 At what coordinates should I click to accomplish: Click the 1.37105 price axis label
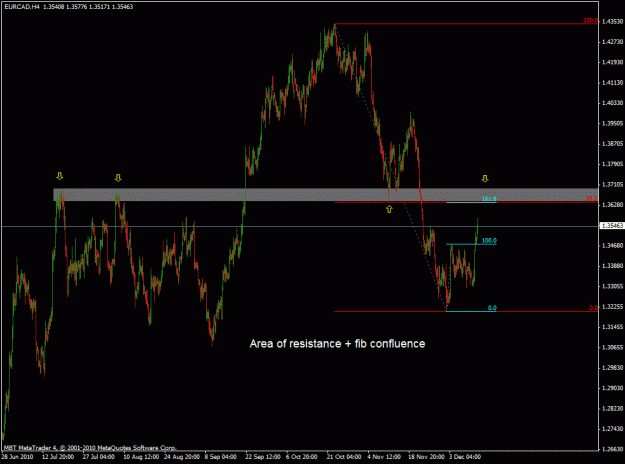(x=612, y=184)
